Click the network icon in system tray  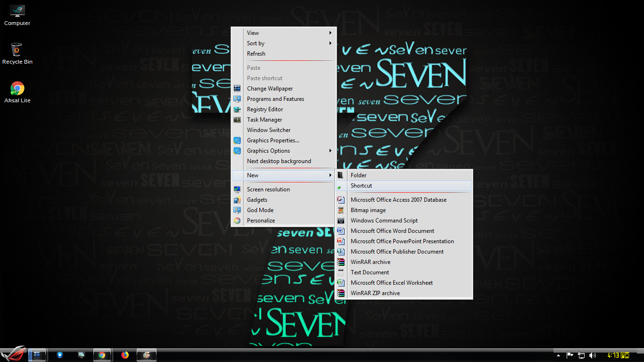tap(581, 355)
